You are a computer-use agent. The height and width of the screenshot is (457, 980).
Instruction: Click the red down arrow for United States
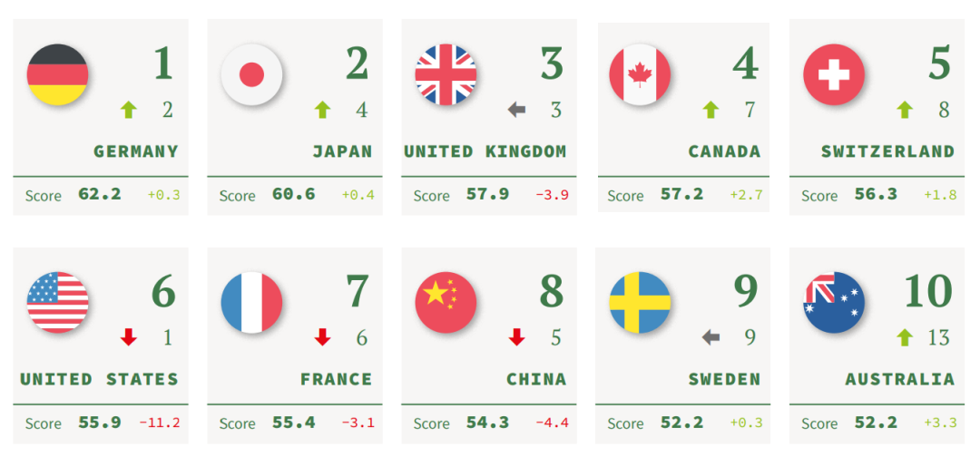click(129, 337)
